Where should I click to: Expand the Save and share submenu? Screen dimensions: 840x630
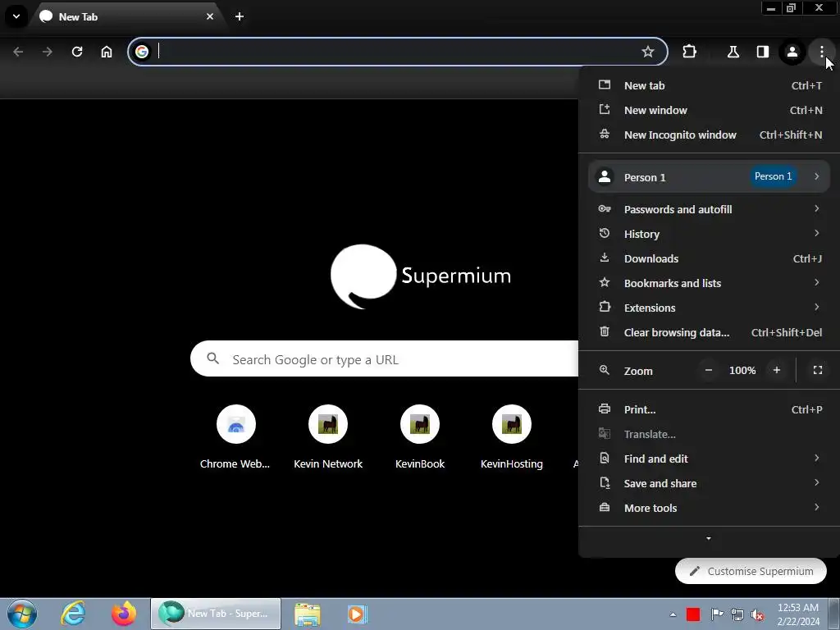click(x=710, y=484)
